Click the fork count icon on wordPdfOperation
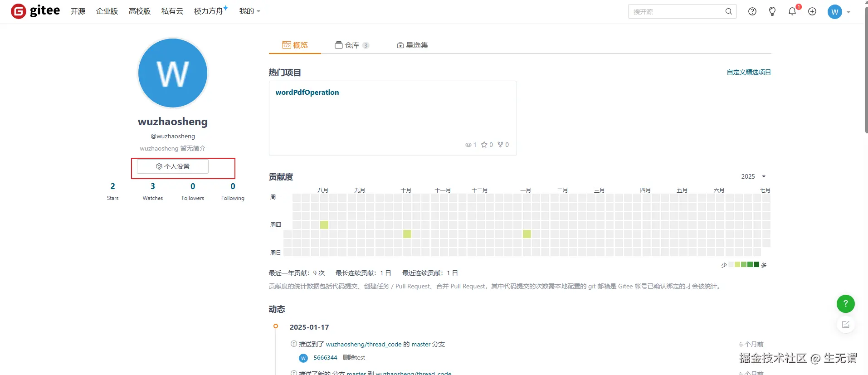The image size is (868, 375). point(500,145)
